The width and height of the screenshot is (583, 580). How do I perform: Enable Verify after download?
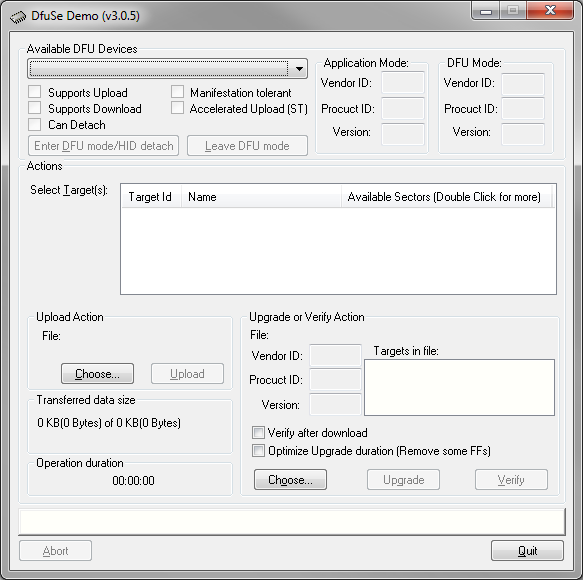tap(258, 432)
